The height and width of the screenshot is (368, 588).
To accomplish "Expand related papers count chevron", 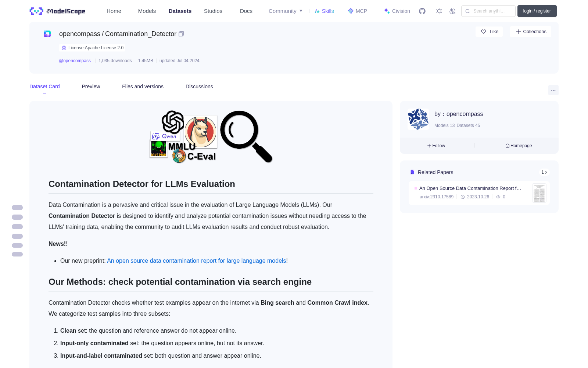I will tap(544, 172).
